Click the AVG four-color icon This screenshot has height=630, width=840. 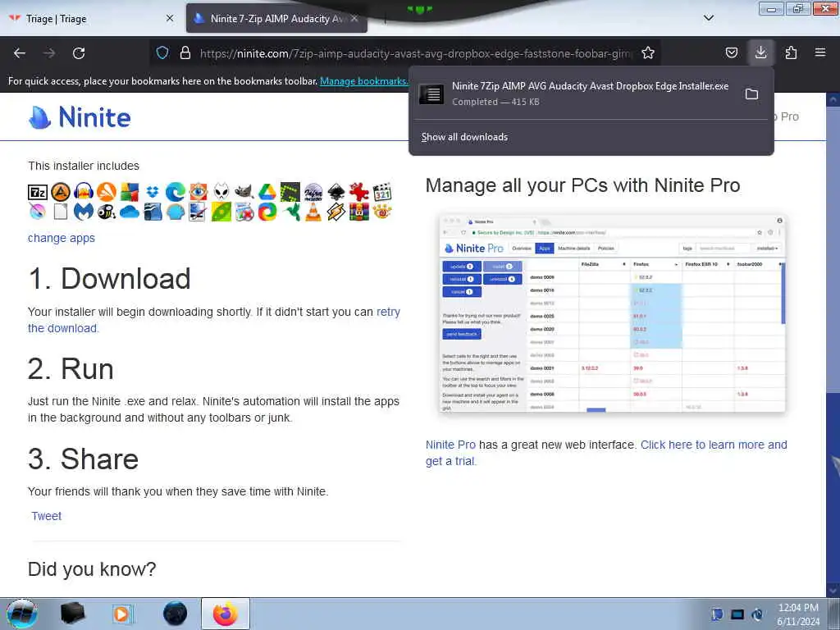(130, 192)
